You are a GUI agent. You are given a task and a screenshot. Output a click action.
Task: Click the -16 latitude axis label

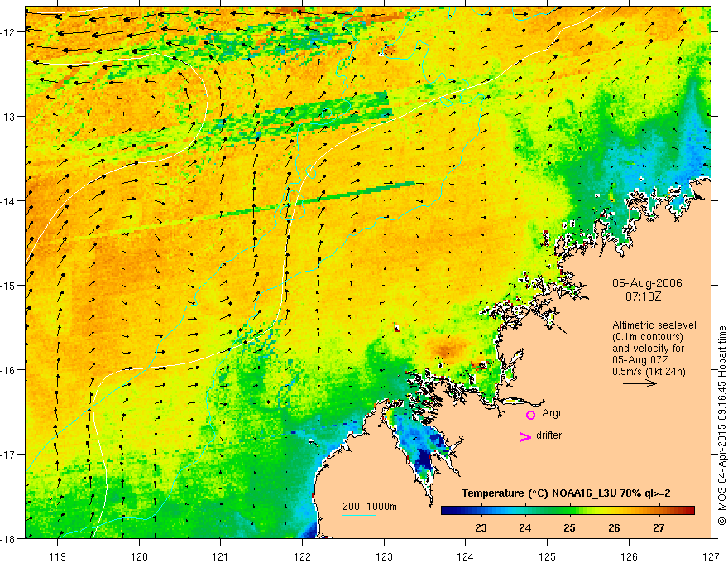9,370
